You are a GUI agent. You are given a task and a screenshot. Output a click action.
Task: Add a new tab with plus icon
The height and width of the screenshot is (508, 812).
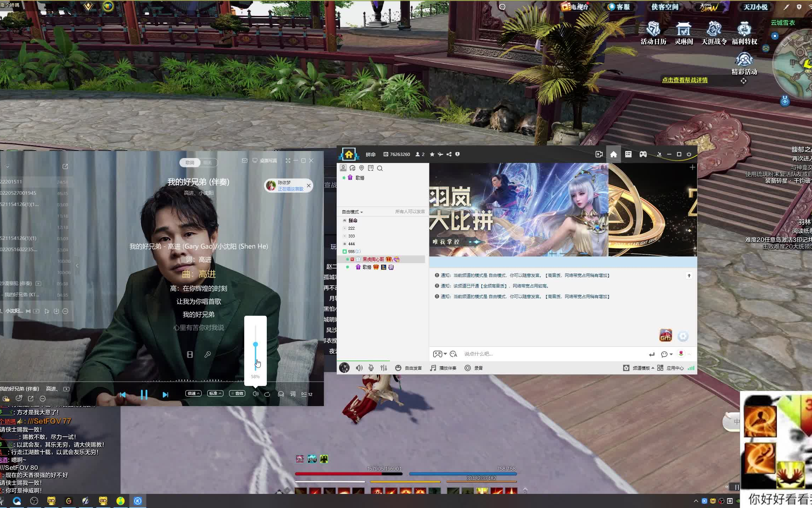692,167
